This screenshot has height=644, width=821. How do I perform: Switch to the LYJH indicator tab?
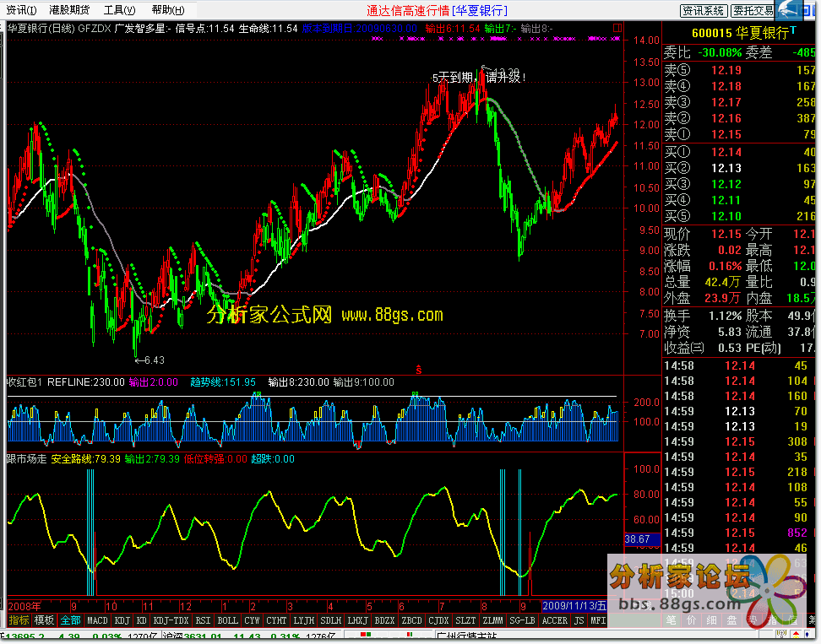(304, 622)
